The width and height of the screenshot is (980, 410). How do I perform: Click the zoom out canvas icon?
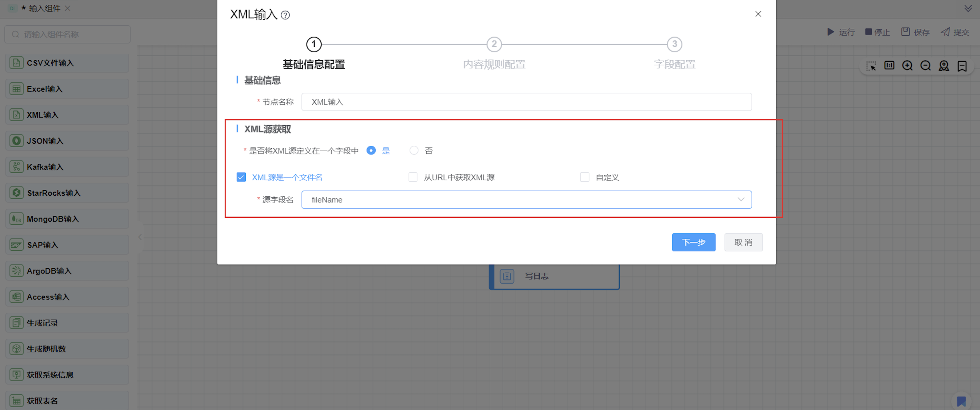click(925, 66)
